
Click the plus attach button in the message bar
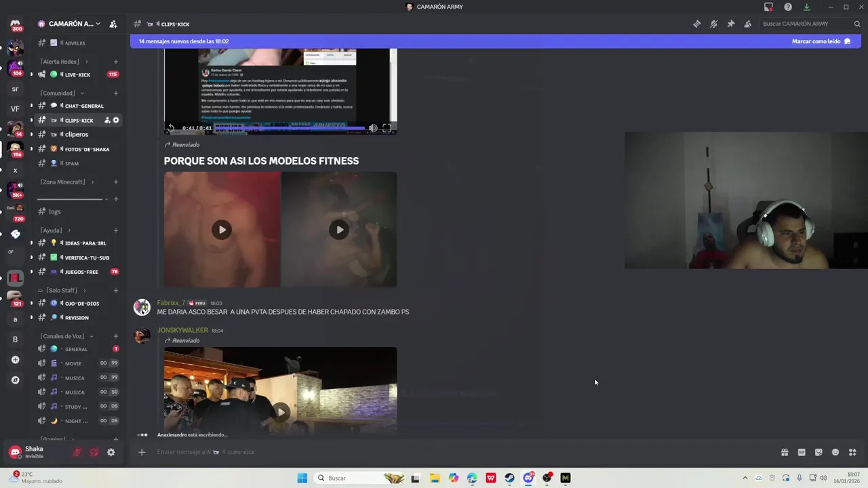[x=142, y=452]
